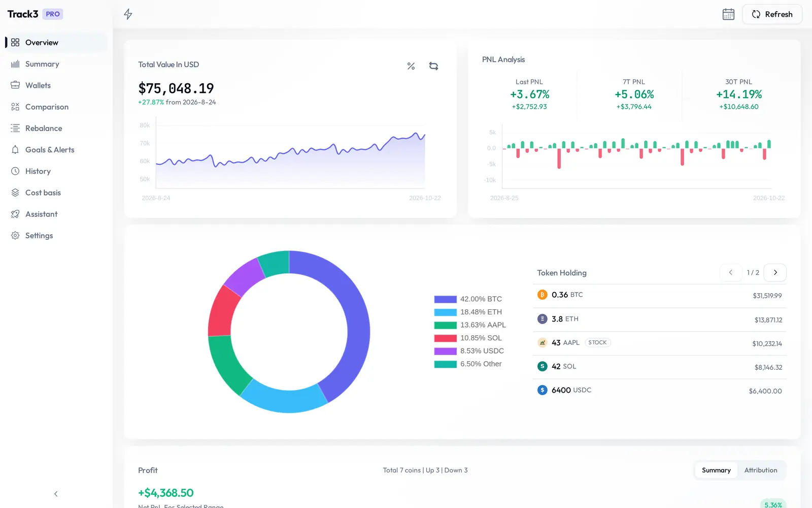
Task: Click the PRO badge
Action: (x=53, y=14)
